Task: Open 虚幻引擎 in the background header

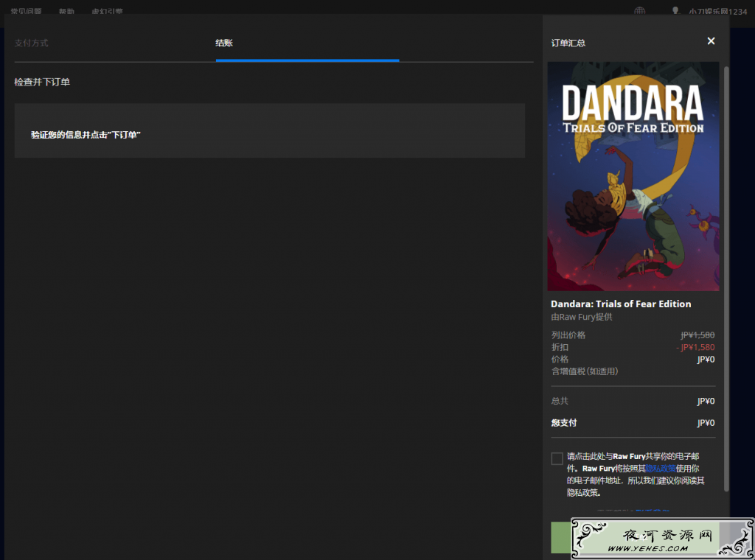Action: 107,11
